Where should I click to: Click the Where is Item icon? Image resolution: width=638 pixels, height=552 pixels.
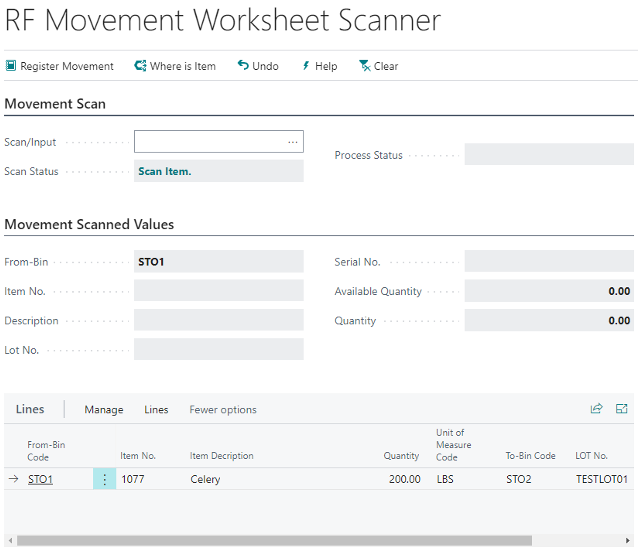(x=140, y=66)
